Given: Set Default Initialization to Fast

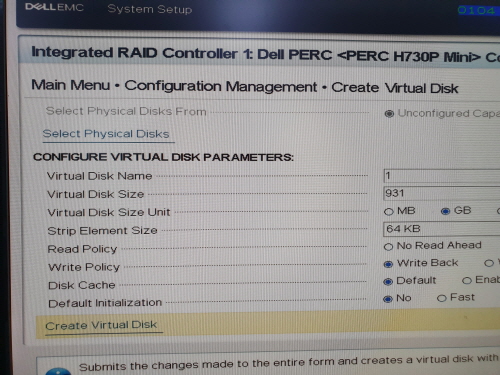Looking at the screenshot, I should pyautogui.click(x=441, y=298).
